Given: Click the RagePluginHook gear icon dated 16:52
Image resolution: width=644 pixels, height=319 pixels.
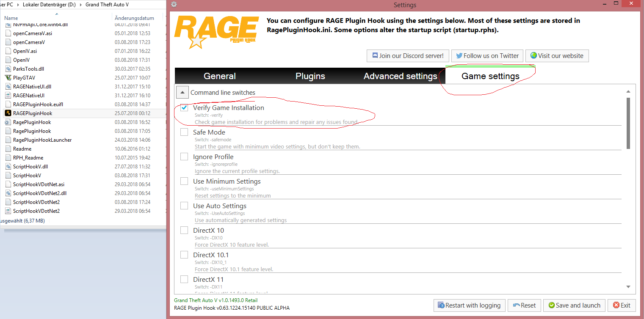Looking at the screenshot, I should point(8,122).
